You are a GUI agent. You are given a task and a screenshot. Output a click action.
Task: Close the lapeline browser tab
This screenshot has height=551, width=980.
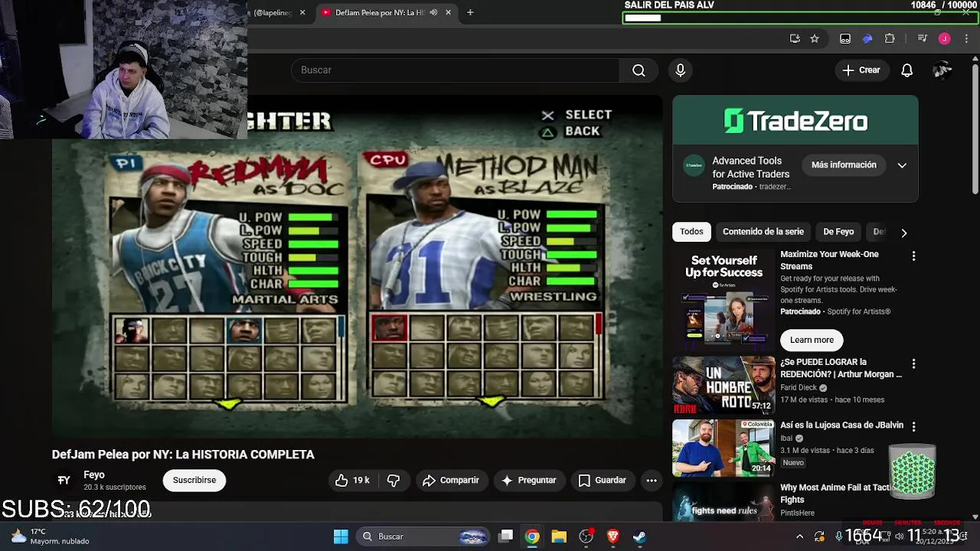click(302, 12)
